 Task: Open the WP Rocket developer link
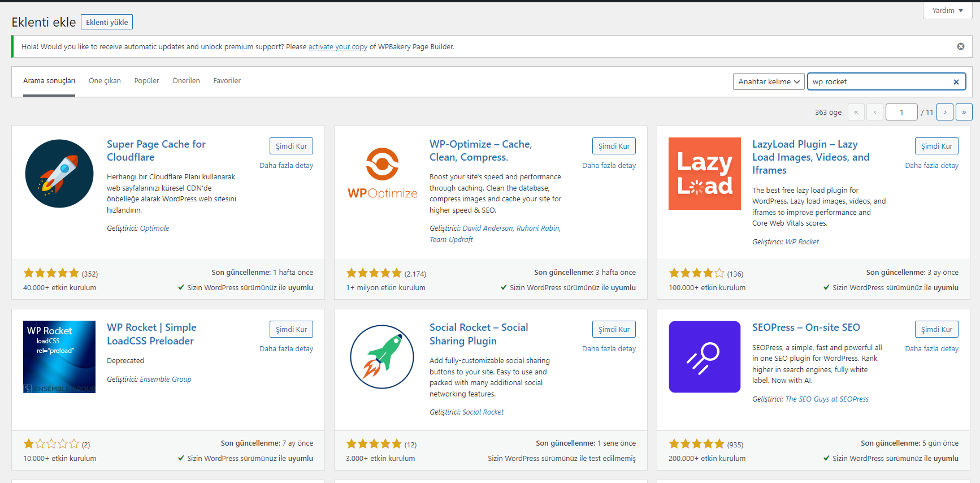[802, 242]
